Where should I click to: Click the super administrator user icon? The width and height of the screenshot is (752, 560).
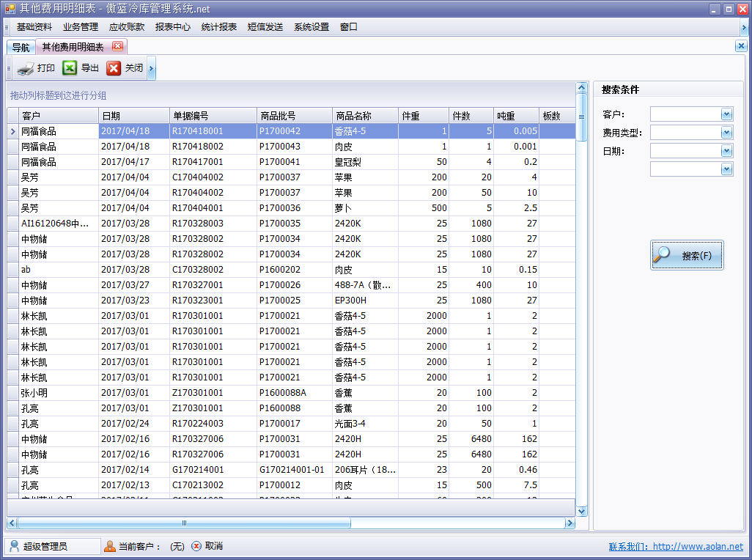coord(15,546)
